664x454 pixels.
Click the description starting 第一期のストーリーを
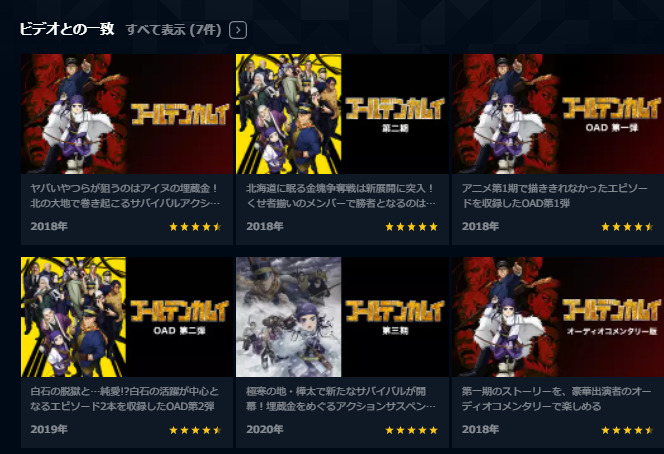[x=556, y=399]
